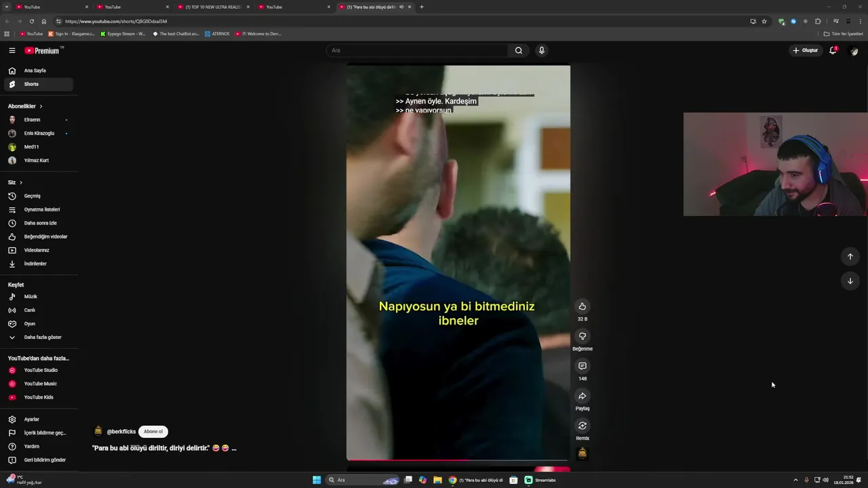Image resolution: width=868 pixels, height=488 pixels.
Task: Show hidden system tray icons chevron
Action: coord(795,480)
